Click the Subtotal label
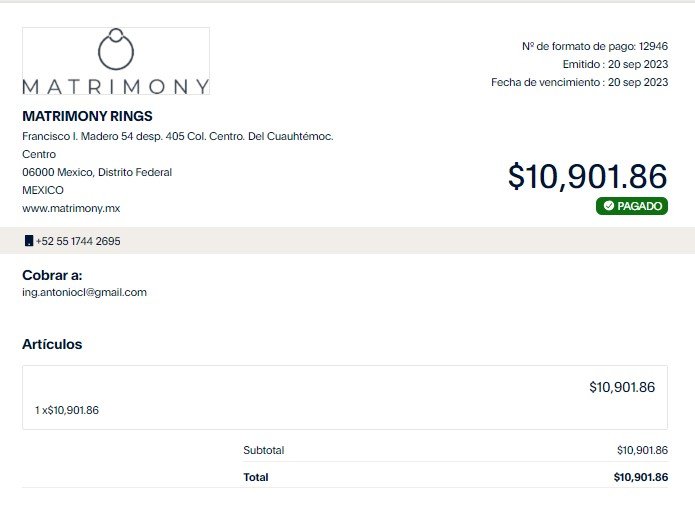The image size is (695, 526). [264, 450]
